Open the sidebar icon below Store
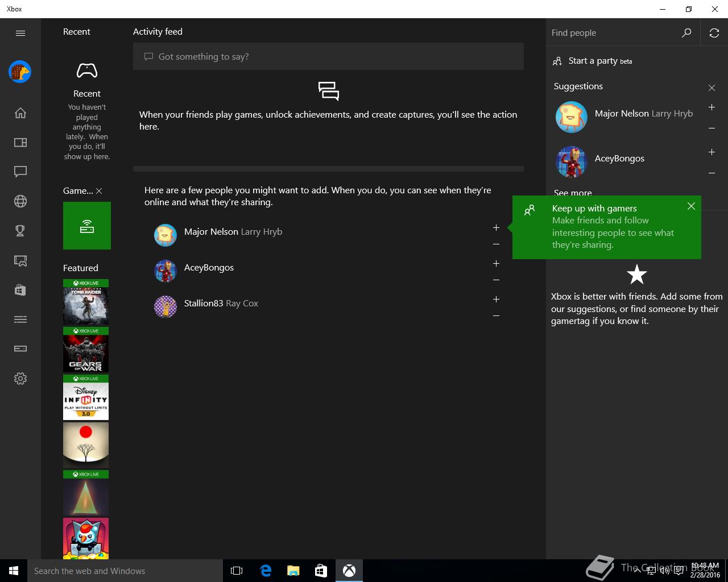The height and width of the screenshot is (582, 728). click(x=20, y=319)
